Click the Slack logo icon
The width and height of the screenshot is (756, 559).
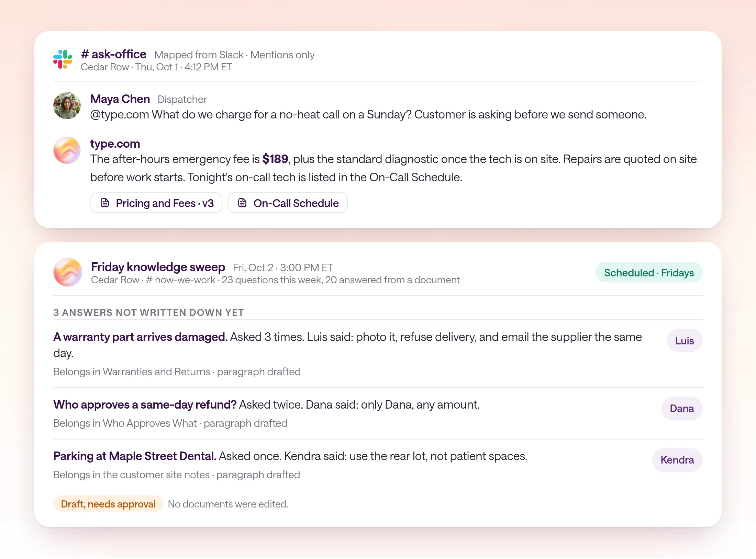coord(63,59)
